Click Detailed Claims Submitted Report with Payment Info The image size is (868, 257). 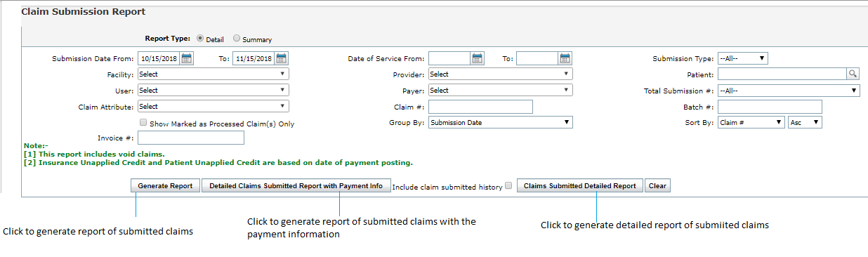[296, 186]
